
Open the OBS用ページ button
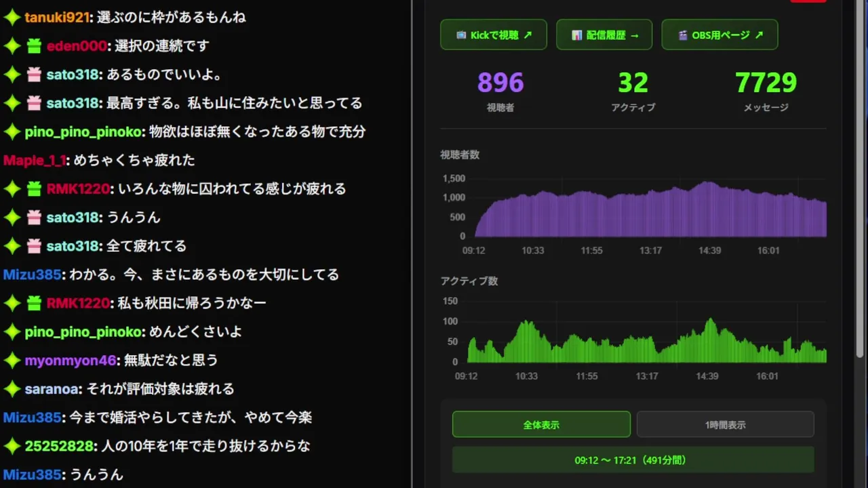point(719,35)
